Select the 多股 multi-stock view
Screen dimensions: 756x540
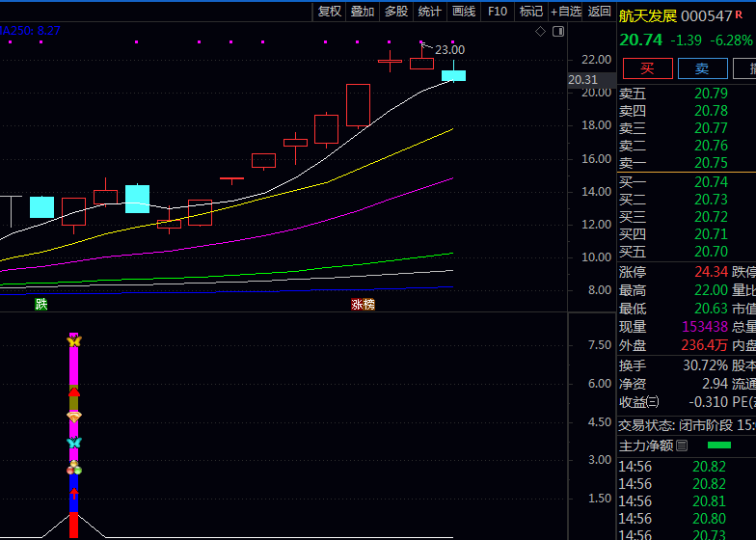tap(396, 12)
